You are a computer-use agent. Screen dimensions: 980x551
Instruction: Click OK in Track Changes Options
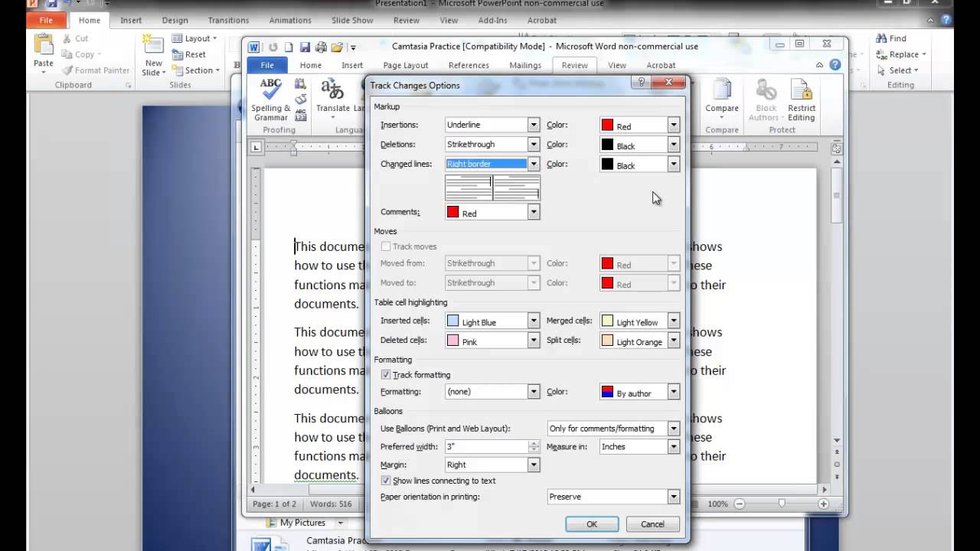[592, 524]
